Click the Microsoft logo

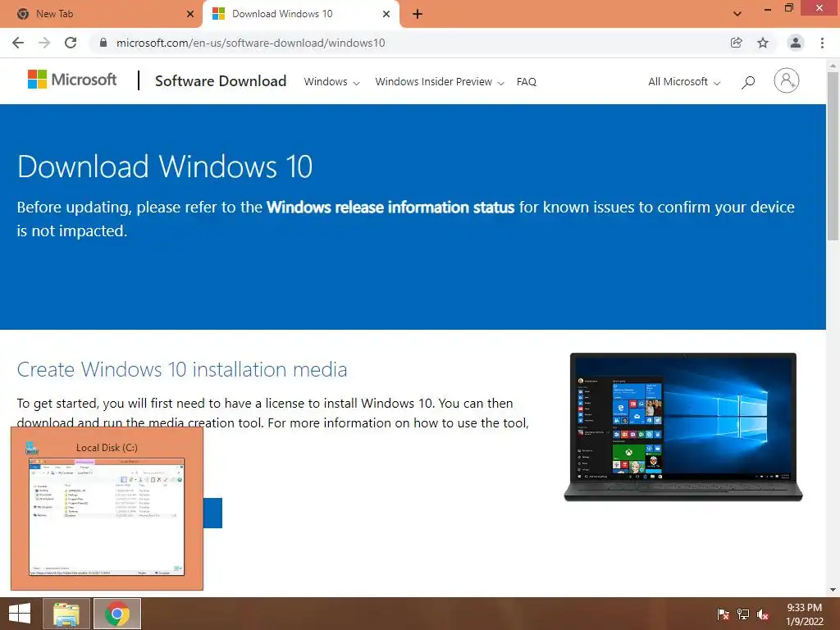[x=72, y=80]
